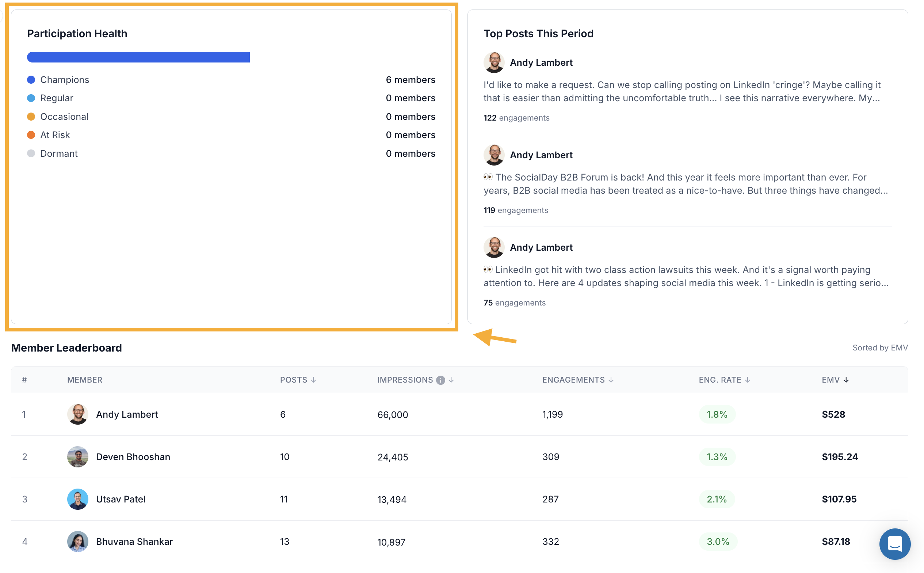924x573 pixels.
Task: Open the SocialDay B2B Forum post
Action: (x=686, y=184)
